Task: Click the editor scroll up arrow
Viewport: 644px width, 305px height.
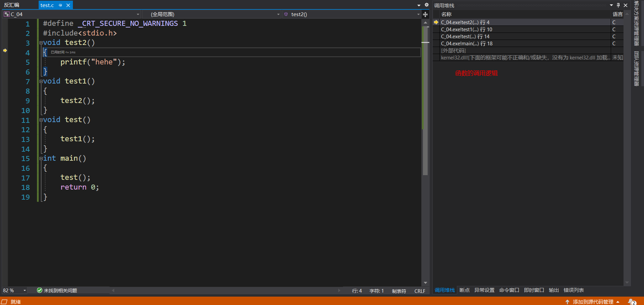Action: click(x=425, y=23)
